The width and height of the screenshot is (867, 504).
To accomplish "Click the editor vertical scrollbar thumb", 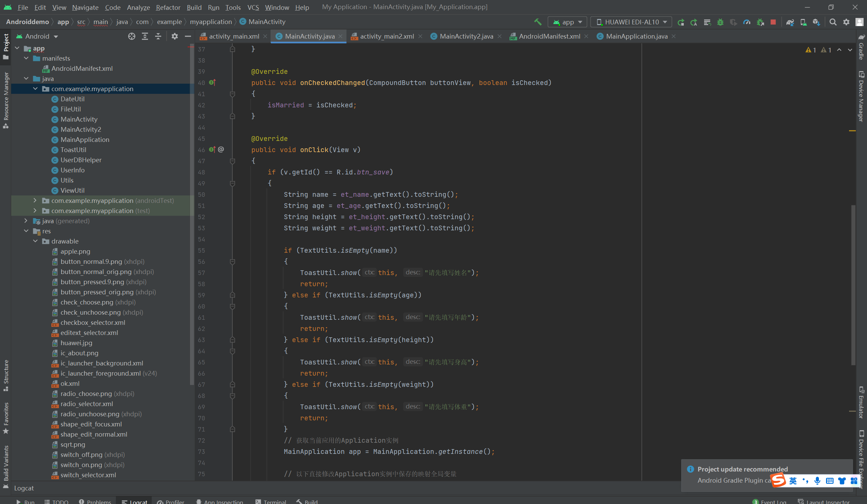I will pyautogui.click(x=853, y=286).
